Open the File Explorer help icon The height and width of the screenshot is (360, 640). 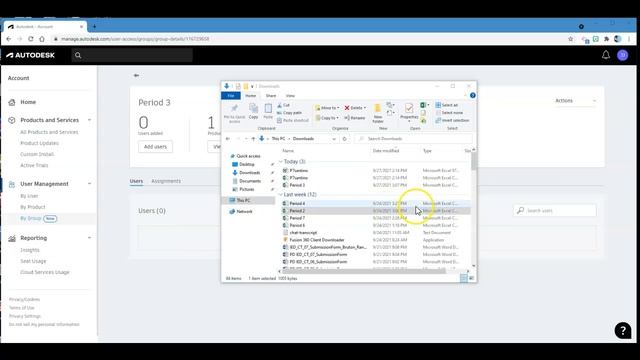click(x=473, y=96)
